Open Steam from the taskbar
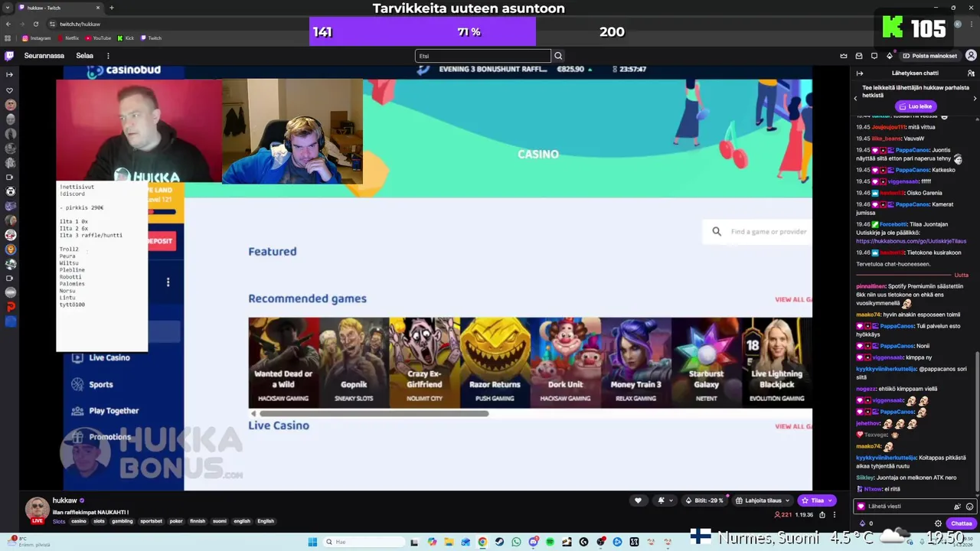Screen dimensions: 980x551 [x=499, y=542]
